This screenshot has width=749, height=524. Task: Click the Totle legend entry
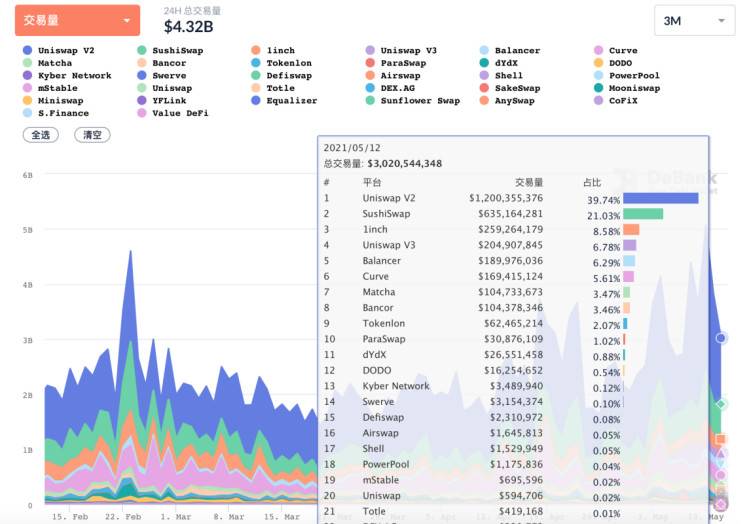pyautogui.click(x=273, y=88)
